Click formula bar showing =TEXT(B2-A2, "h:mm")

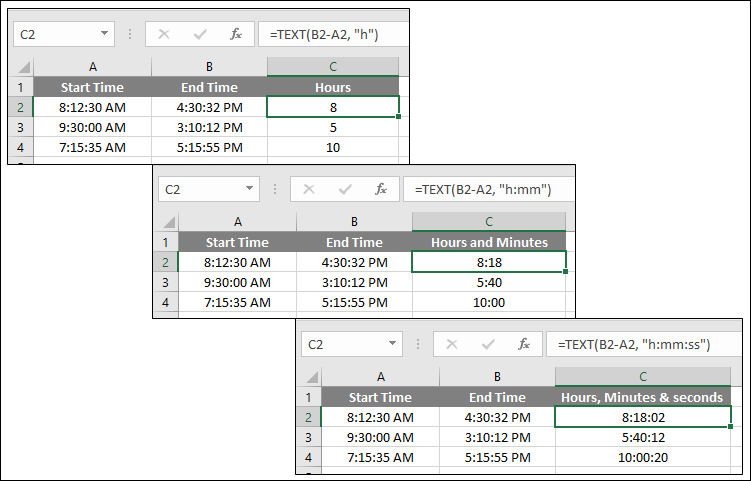pyautogui.click(x=489, y=189)
